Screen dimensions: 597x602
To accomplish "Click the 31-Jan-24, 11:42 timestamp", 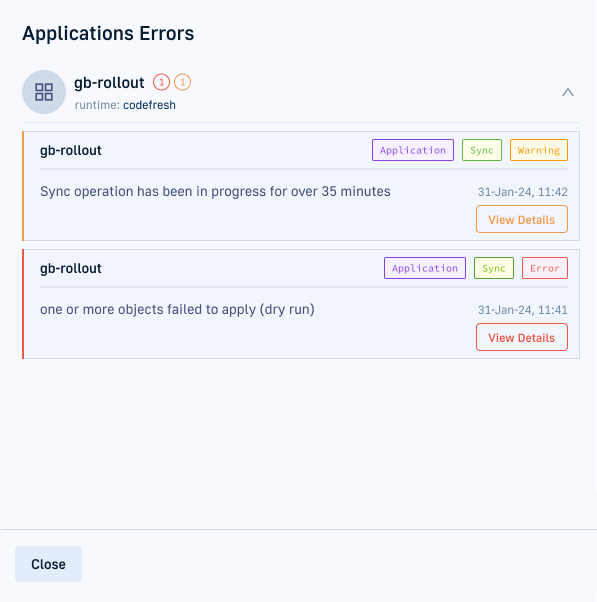I will coord(523,192).
